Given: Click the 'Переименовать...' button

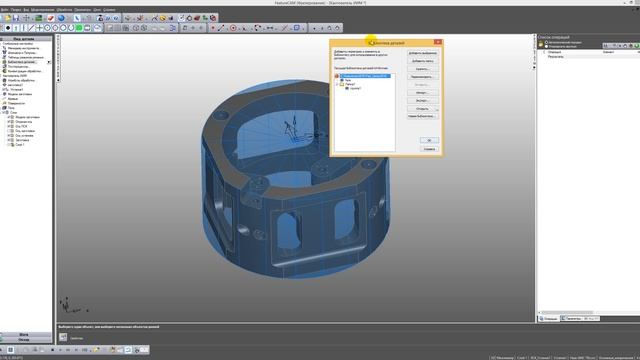Looking at the screenshot, I should tap(423, 77).
